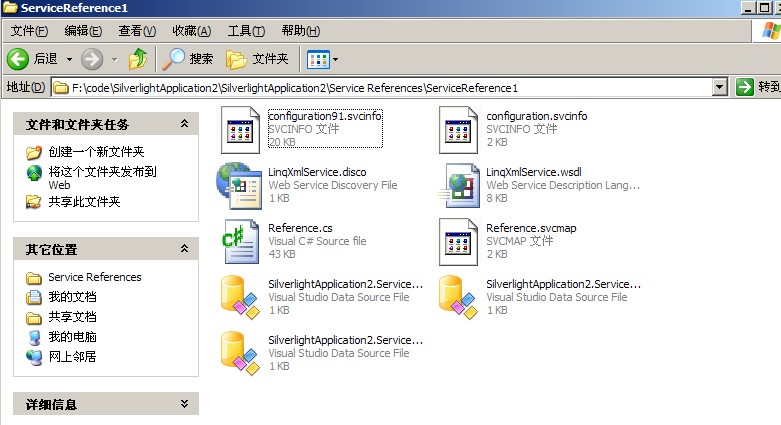Open the Forward history dropdown arrow
This screenshot has width=781, height=425.
point(115,59)
